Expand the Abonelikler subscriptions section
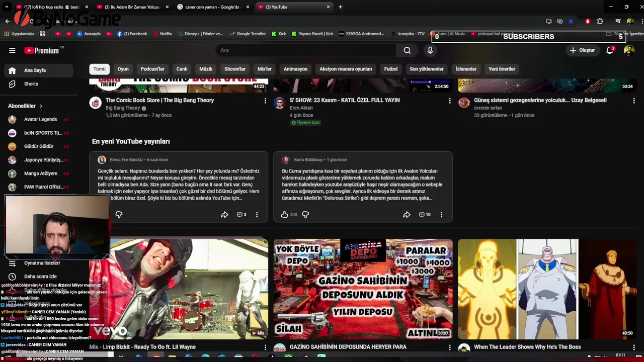Screen dimensions: 644x362 coord(25,106)
